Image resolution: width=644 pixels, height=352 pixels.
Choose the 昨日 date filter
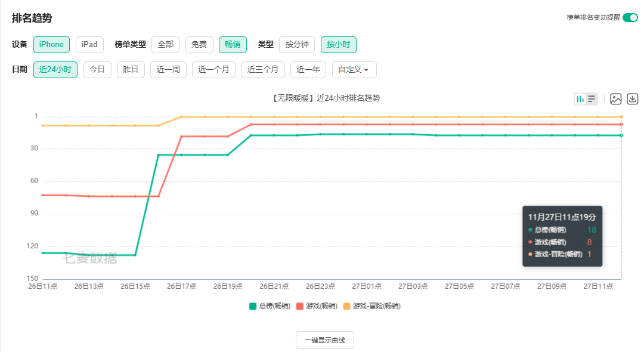pyautogui.click(x=131, y=69)
